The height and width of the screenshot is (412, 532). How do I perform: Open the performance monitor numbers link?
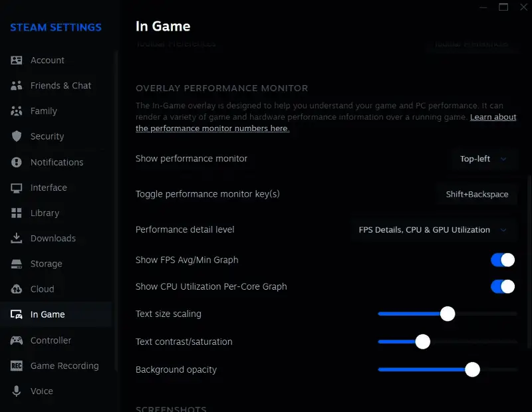click(x=213, y=128)
